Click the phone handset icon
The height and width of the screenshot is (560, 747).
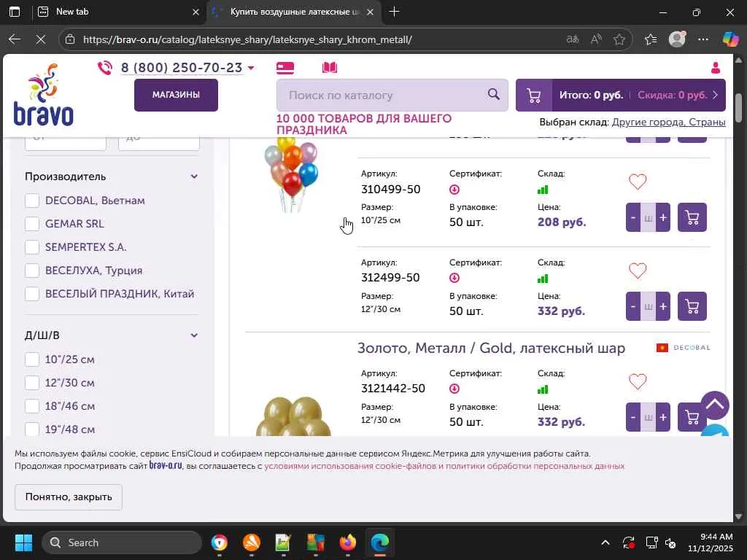(105, 68)
